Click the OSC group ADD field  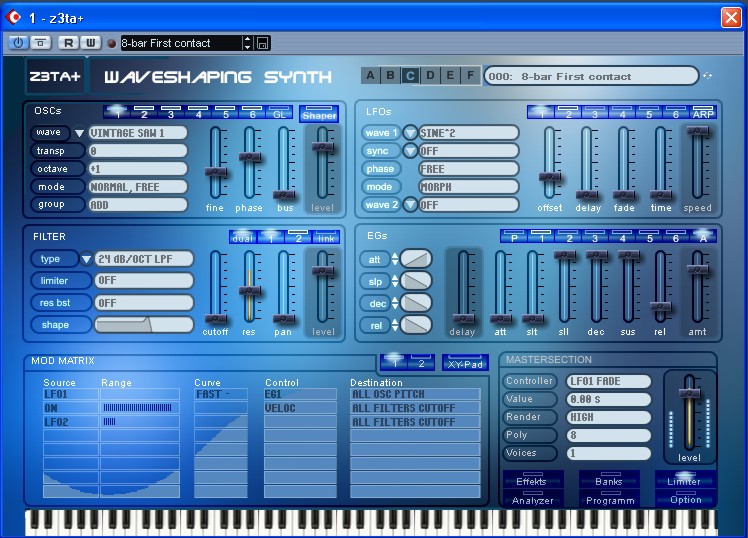coord(138,205)
